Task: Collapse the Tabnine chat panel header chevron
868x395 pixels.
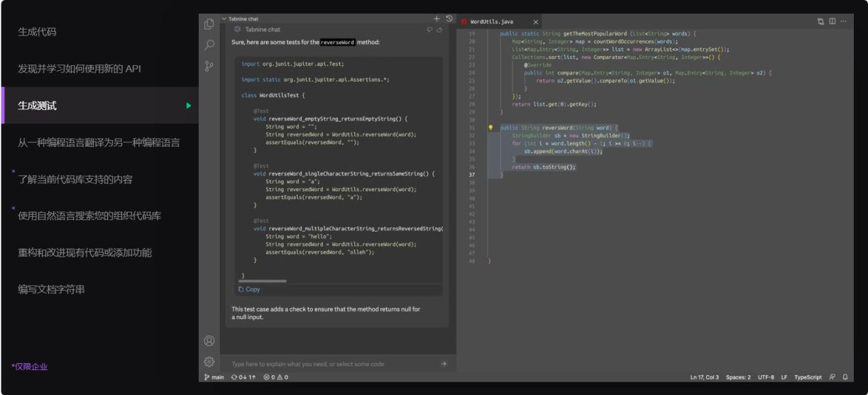Action: point(224,19)
